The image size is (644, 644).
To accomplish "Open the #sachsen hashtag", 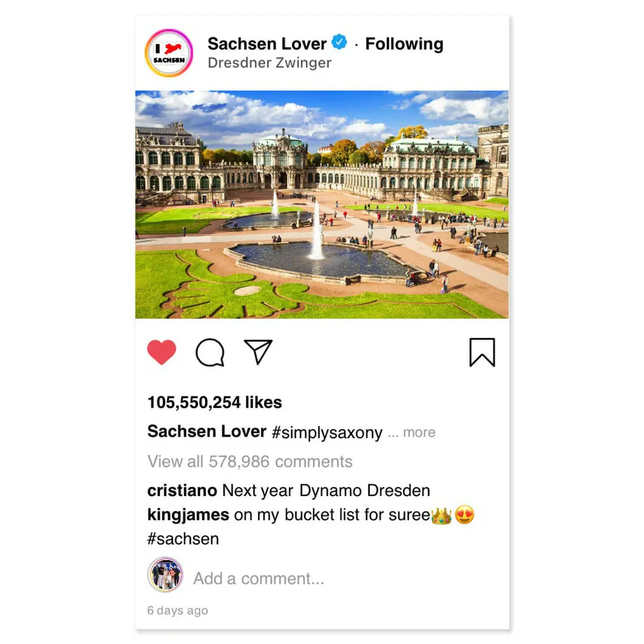I will click(183, 539).
